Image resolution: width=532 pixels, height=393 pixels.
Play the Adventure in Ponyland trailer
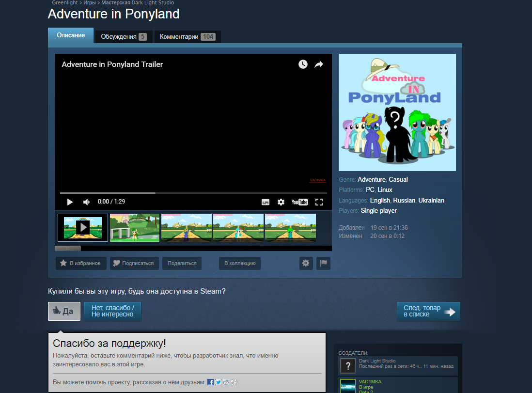tap(70, 202)
